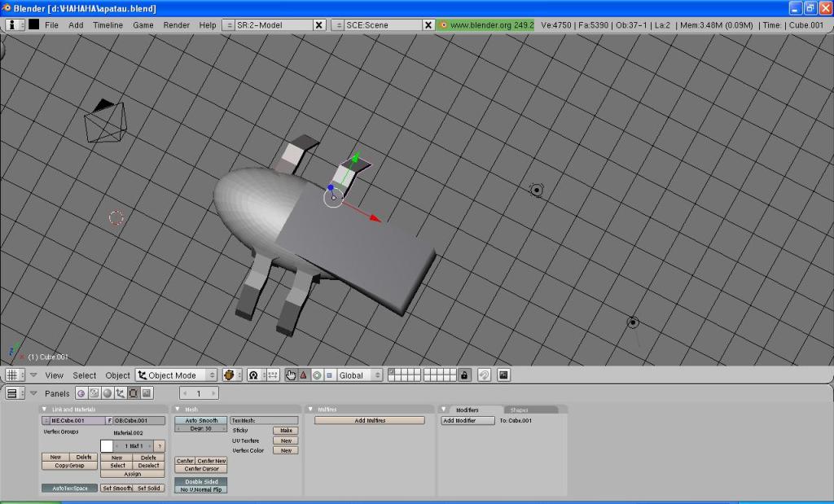Collapse the Link and Materials panel
This screenshot has height=504, width=834.
(x=44, y=410)
